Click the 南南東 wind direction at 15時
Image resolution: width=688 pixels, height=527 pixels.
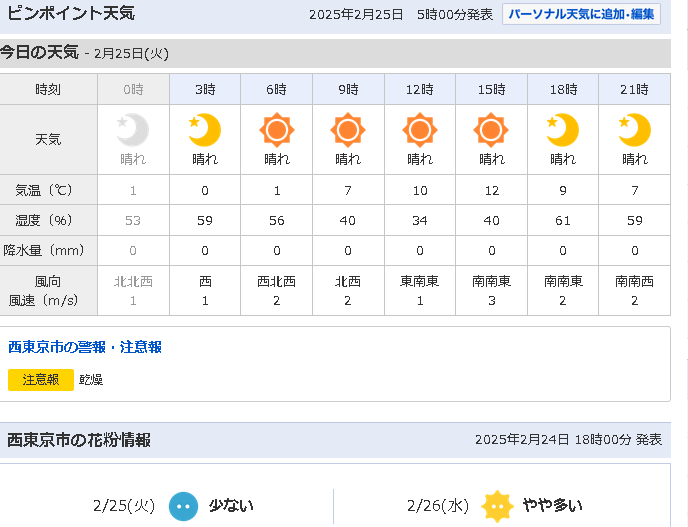coord(491,281)
